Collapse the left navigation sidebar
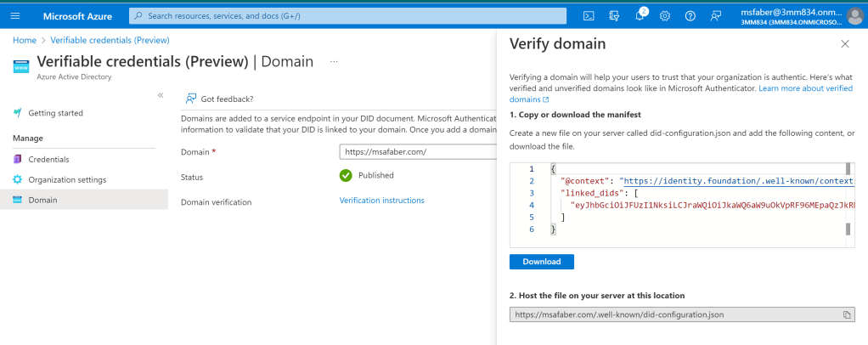 coord(160,95)
